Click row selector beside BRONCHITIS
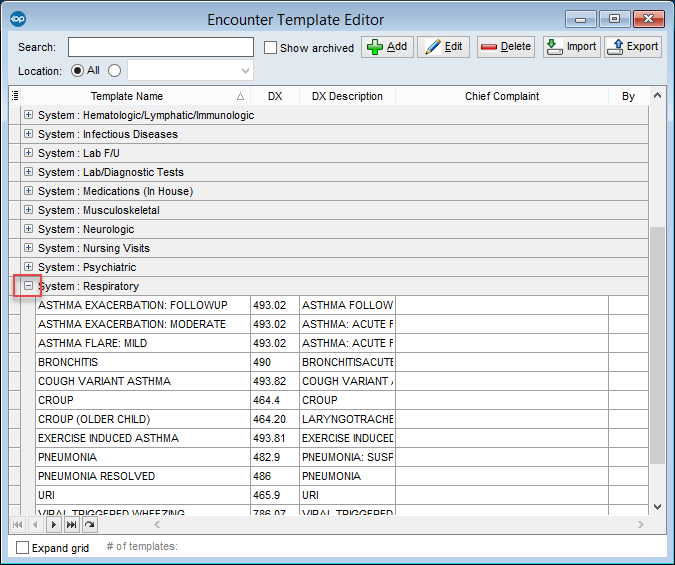 15,362
